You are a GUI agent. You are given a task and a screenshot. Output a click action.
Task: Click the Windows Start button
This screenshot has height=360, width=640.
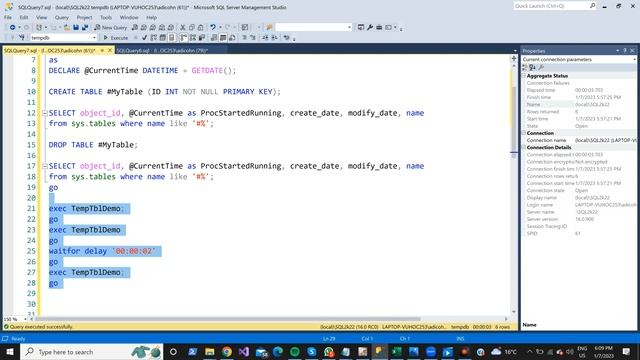pyautogui.click(x=10, y=352)
